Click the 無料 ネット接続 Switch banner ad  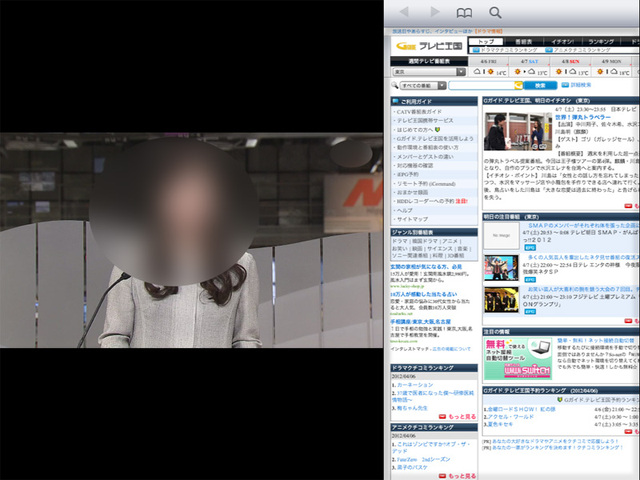[x=518, y=359]
